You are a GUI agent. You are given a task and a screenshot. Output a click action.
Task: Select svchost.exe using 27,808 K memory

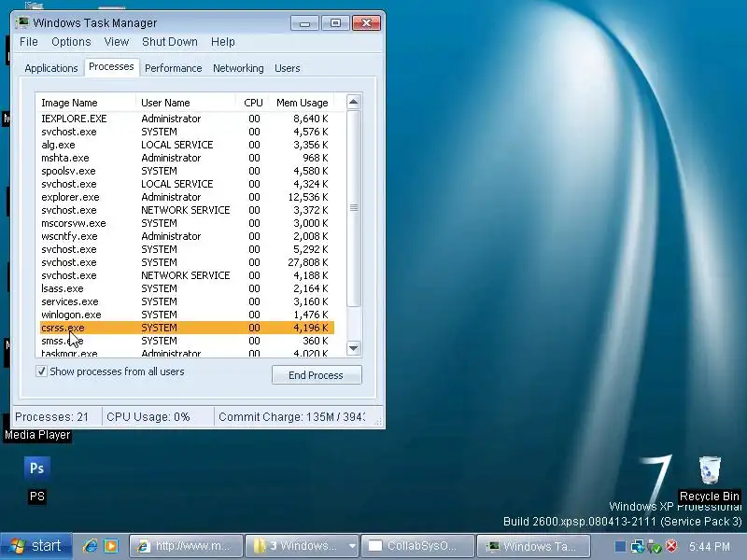(x=187, y=262)
